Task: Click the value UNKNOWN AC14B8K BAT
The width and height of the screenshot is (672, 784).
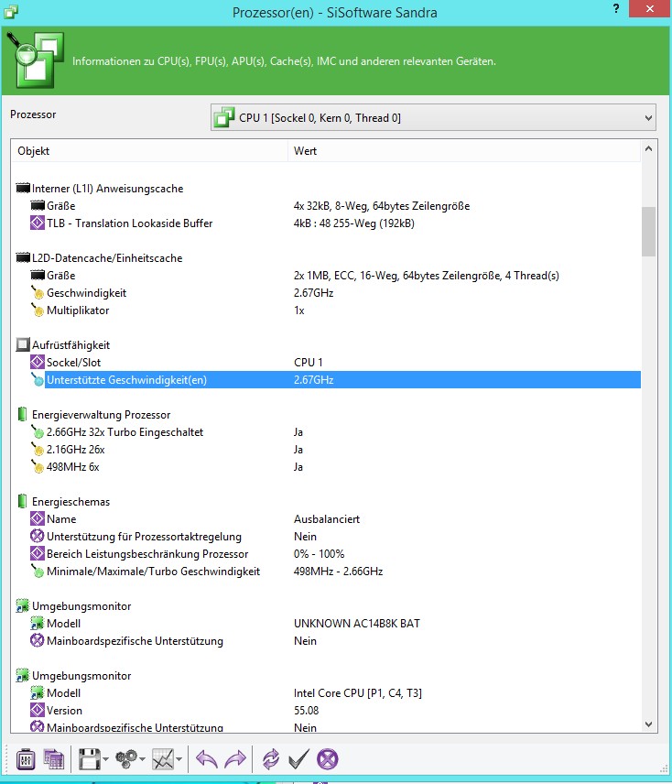Action: coord(357,624)
